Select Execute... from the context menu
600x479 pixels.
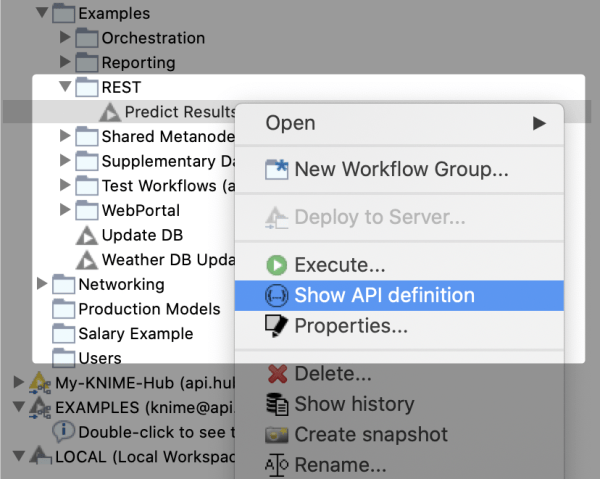399,265
